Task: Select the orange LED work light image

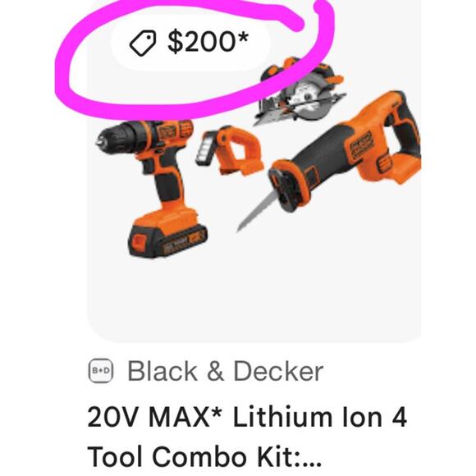Action: pos(230,151)
